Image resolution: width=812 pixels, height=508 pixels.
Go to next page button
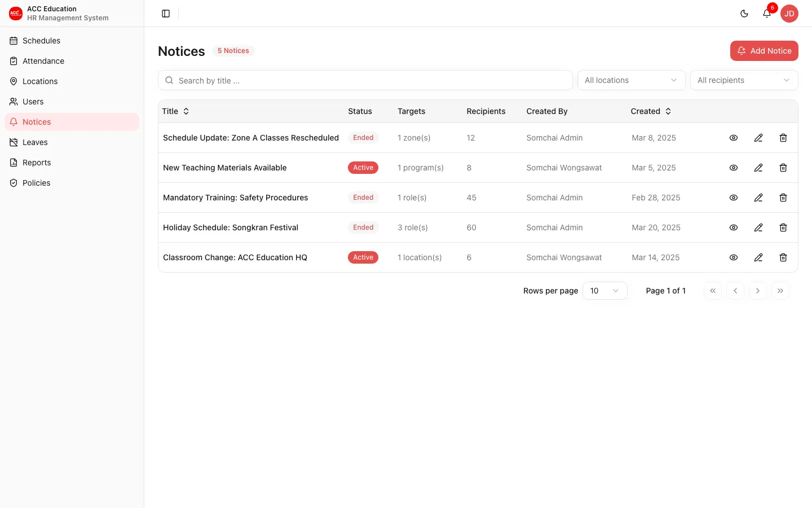[x=758, y=291]
